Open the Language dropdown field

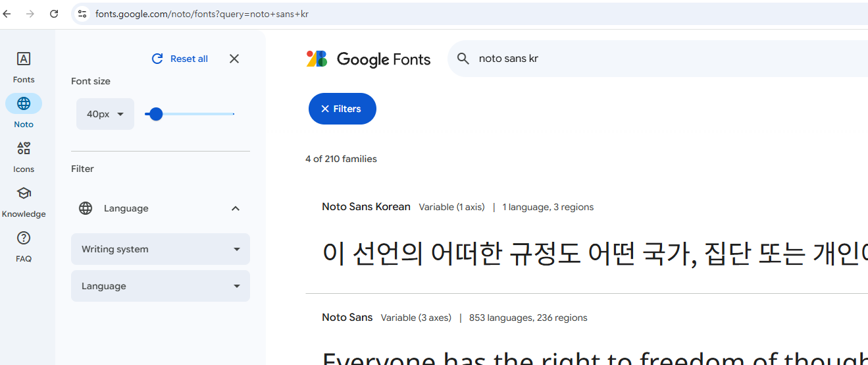161,286
